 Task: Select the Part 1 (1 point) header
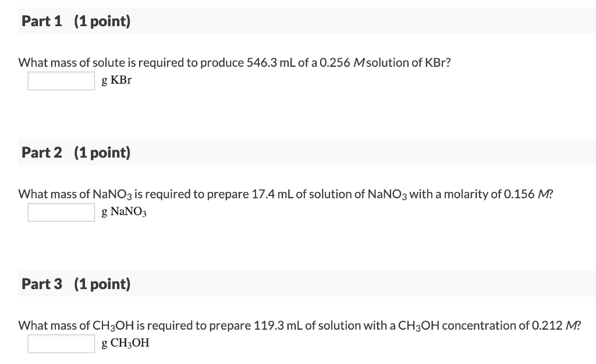click(x=74, y=21)
